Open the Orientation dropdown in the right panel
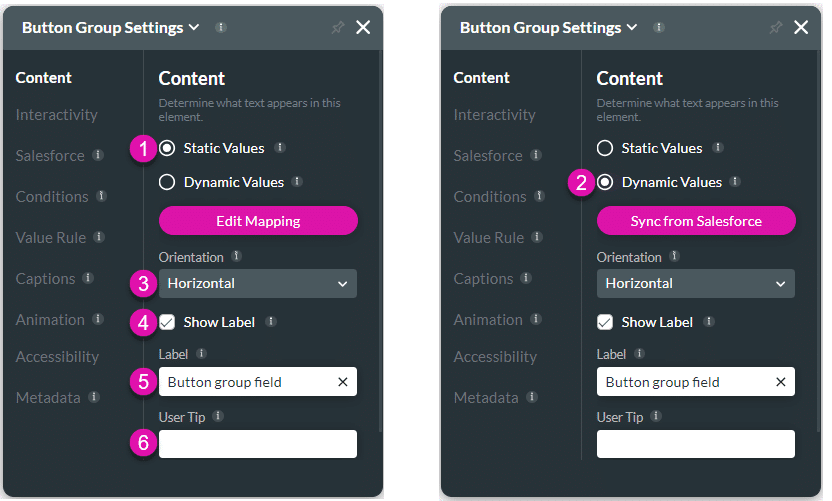Image resolution: width=832 pixels, height=501 pixels. tap(695, 283)
